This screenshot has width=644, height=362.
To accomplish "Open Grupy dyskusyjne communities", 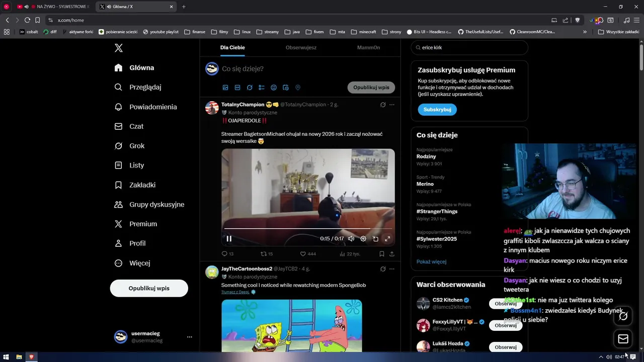I will click(x=149, y=204).
